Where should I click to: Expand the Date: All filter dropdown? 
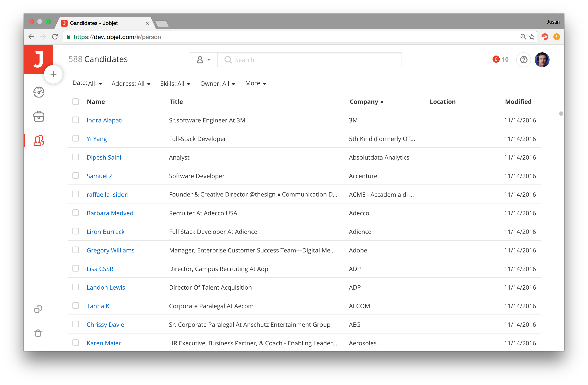[87, 83]
